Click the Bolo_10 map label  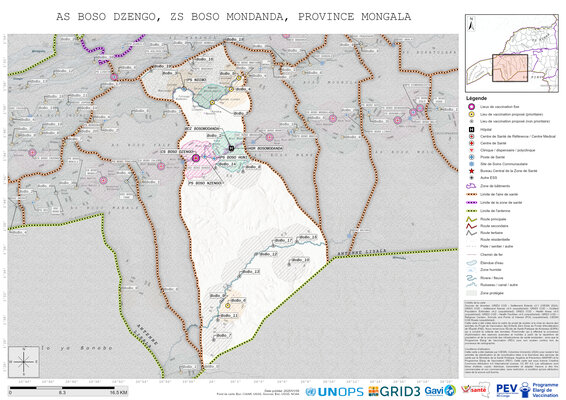(300, 260)
